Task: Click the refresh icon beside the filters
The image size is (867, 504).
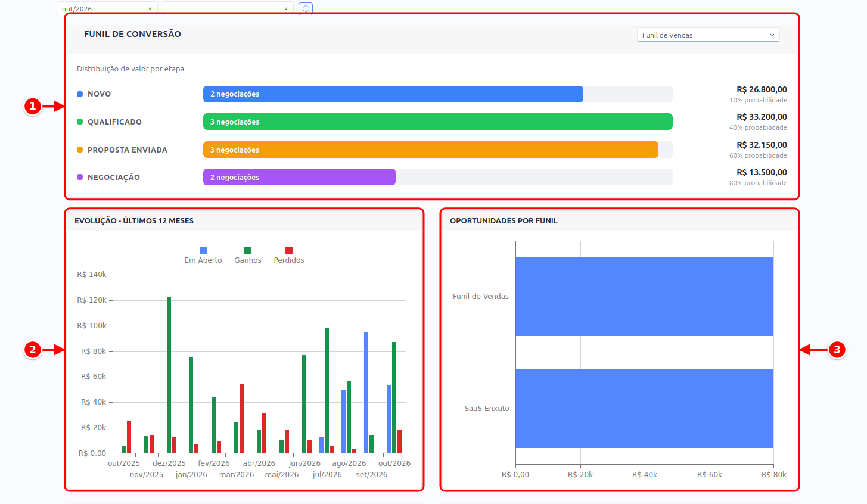Action: coord(306,8)
